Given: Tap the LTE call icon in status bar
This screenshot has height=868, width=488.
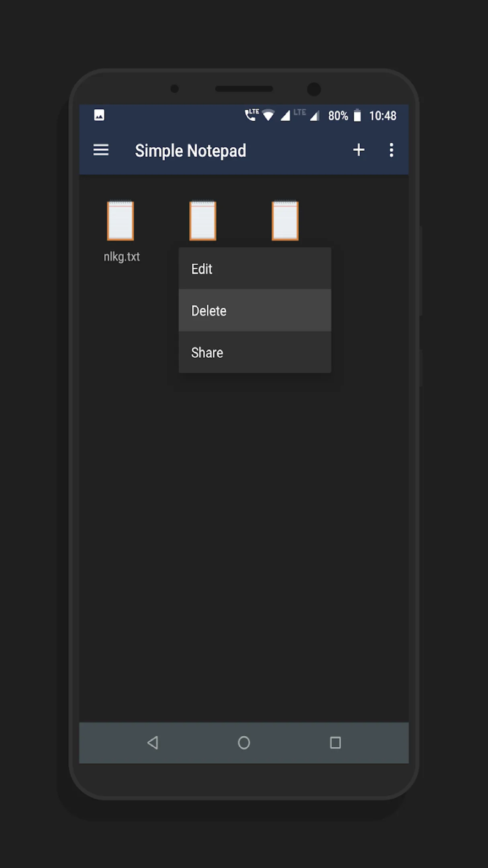Looking at the screenshot, I should (252, 115).
